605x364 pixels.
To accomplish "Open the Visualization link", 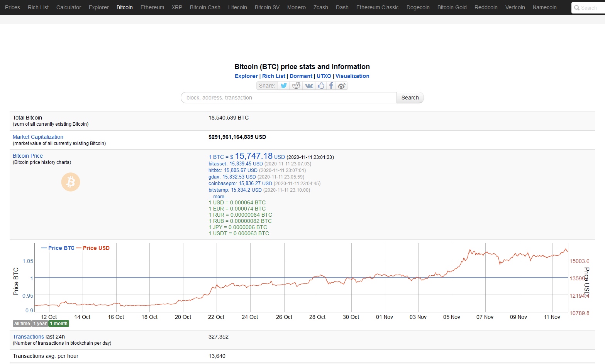I will [352, 76].
